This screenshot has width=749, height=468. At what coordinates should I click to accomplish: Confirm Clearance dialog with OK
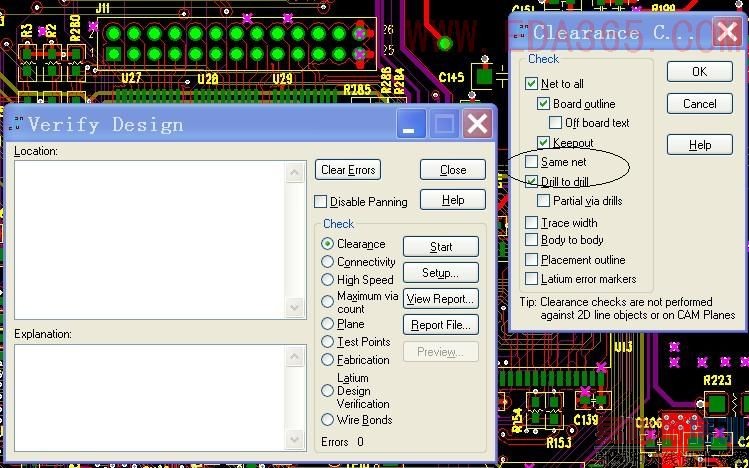coord(700,72)
